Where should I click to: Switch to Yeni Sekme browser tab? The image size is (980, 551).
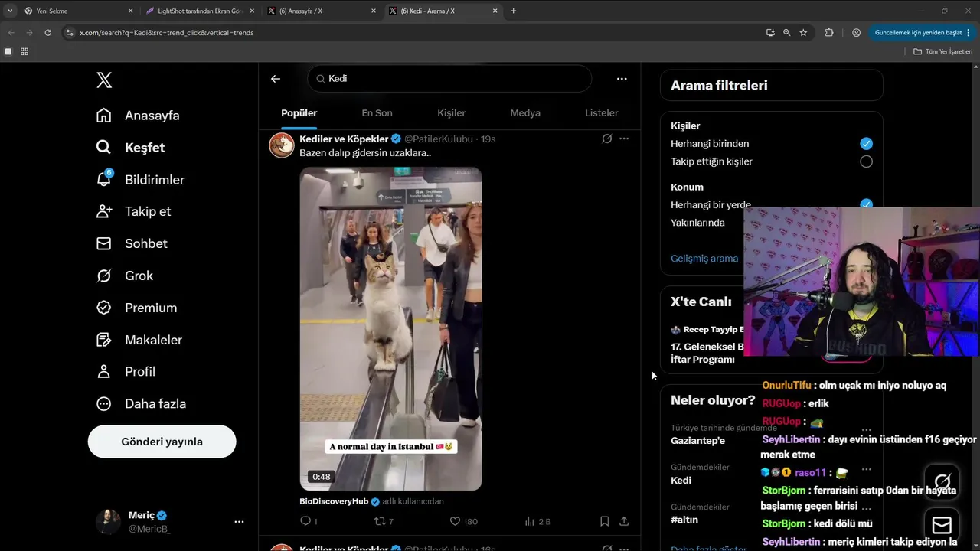pos(78,11)
